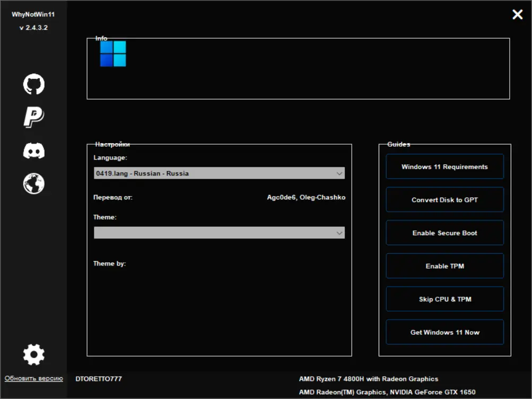Click the Theme by label

[109, 263]
